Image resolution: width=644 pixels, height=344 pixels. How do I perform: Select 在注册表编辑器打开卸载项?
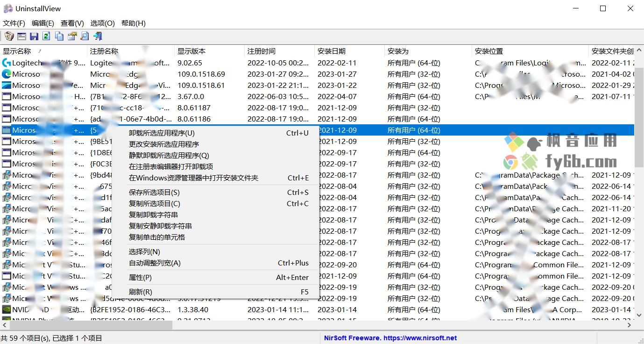(x=215, y=167)
